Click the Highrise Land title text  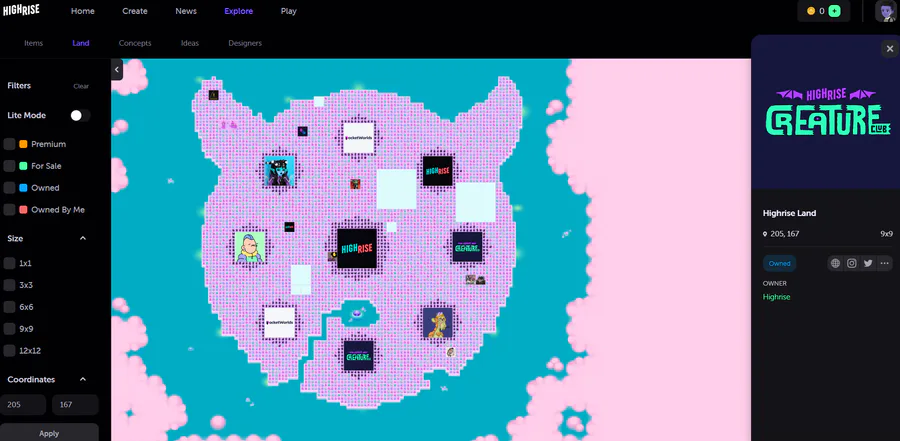789,213
